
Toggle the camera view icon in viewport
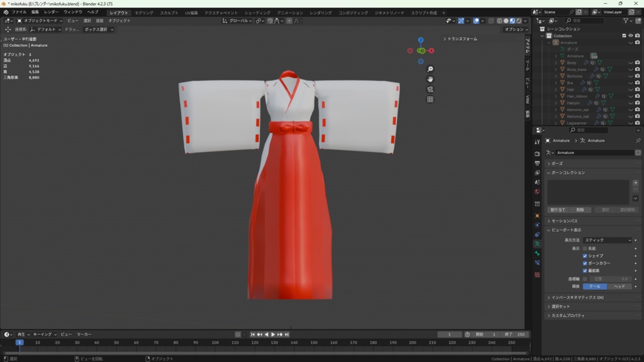pyautogui.click(x=430, y=89)
